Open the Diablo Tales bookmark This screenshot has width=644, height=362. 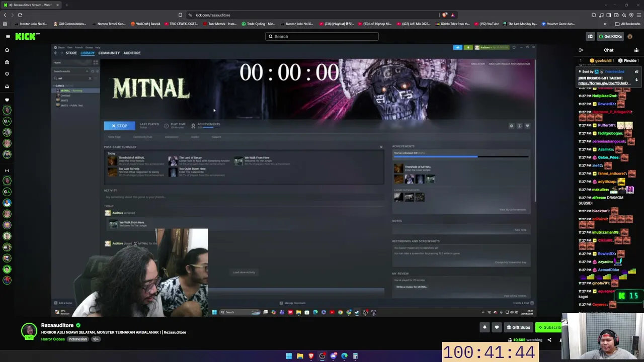[x=452, y=24]
